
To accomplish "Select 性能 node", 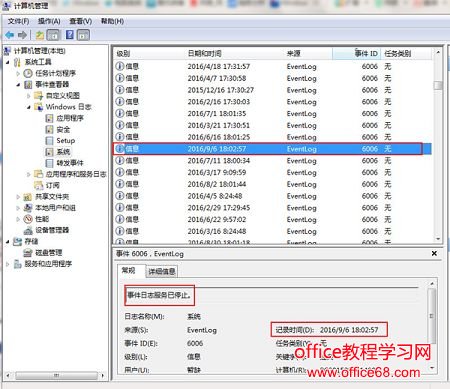I will tap(42, 219).
